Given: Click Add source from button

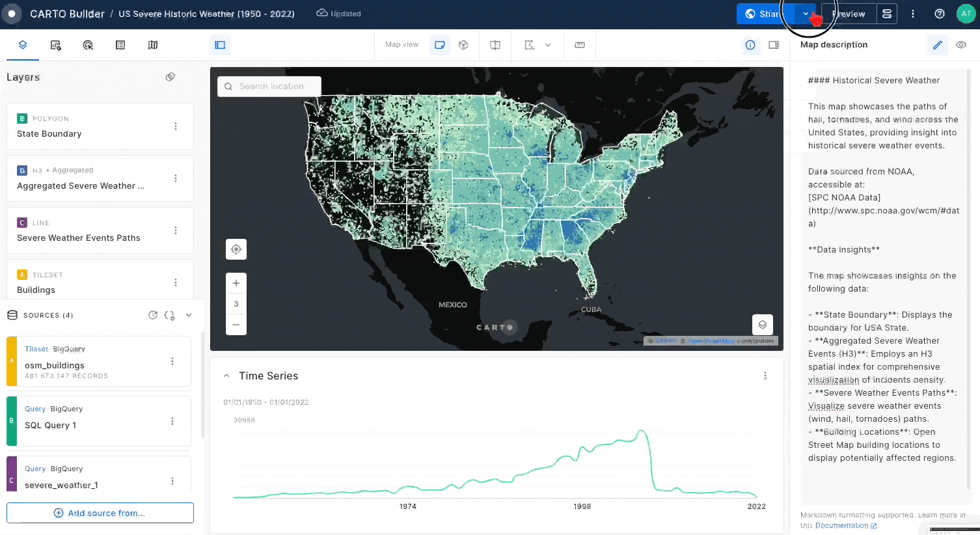Looking at the screenshot, I should pyautogui.click(x=100, y=513).
